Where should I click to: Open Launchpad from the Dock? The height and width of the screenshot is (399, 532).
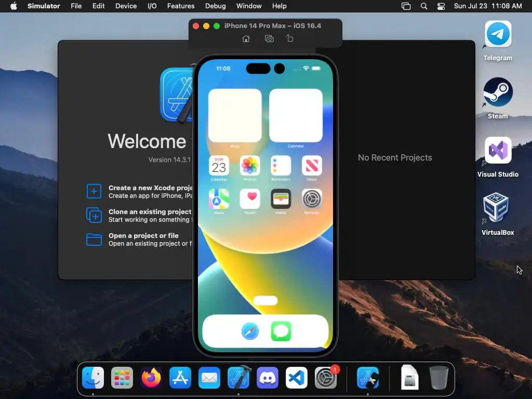point(122,378)
